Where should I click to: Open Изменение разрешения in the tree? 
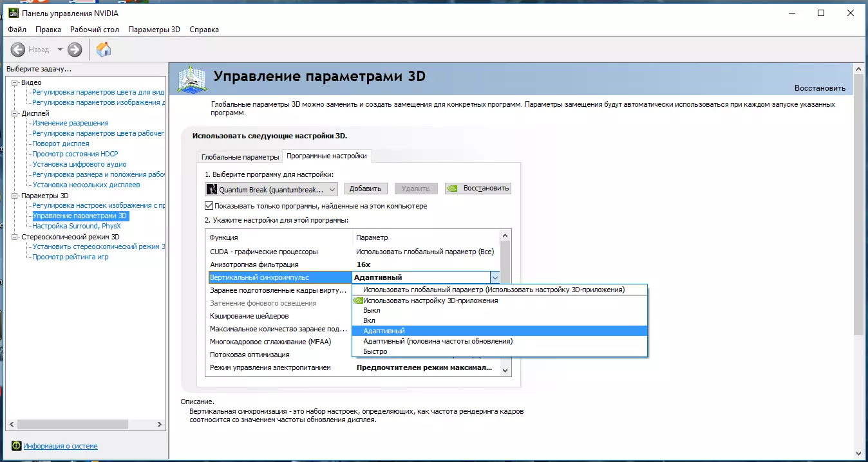(71, 123)
